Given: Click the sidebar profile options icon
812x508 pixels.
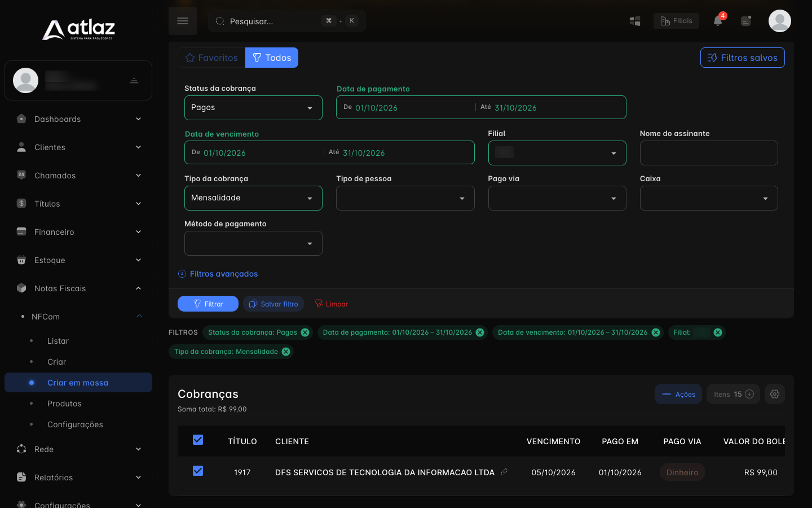Looking at the screenshot, I should (134, 81).
